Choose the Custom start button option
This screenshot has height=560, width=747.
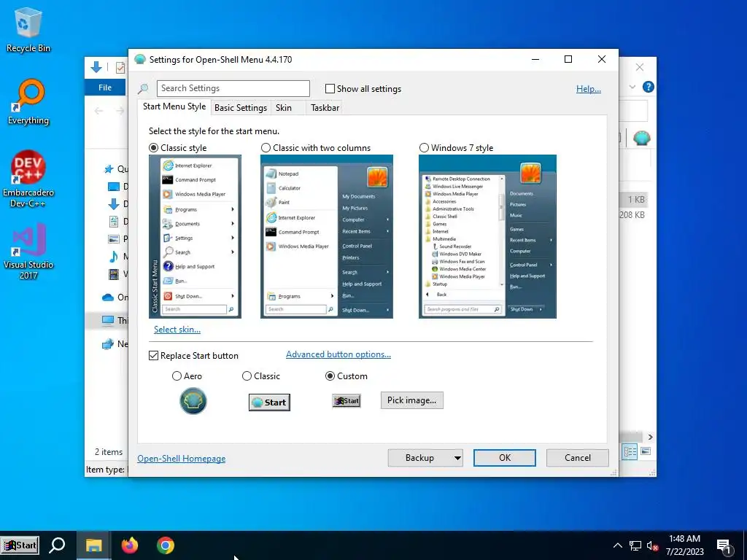coord(330,376)
